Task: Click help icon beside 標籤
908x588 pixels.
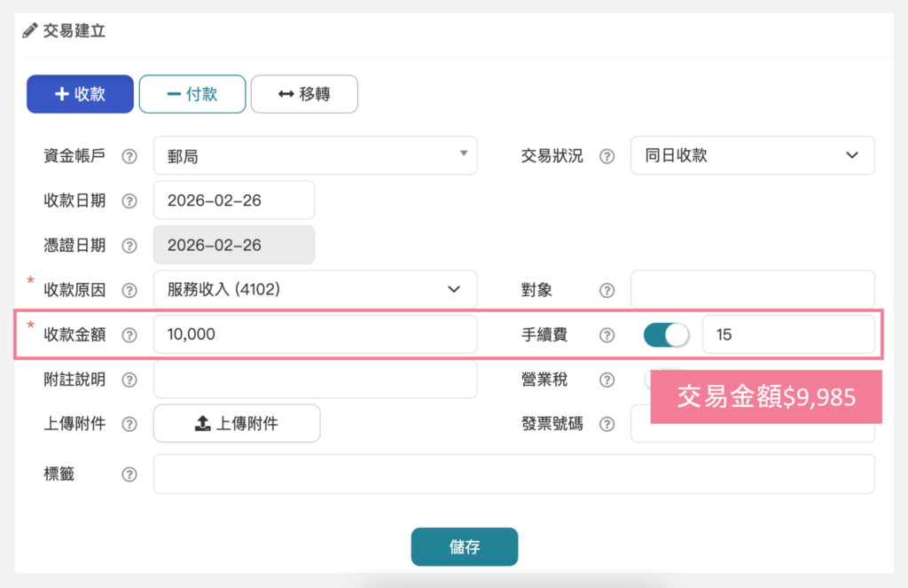Action: point(129,474)
